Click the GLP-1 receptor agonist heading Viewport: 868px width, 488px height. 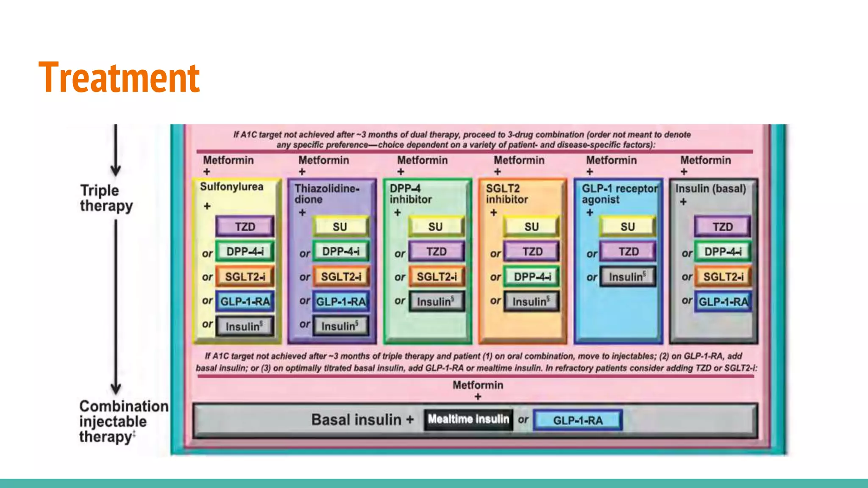619,194
